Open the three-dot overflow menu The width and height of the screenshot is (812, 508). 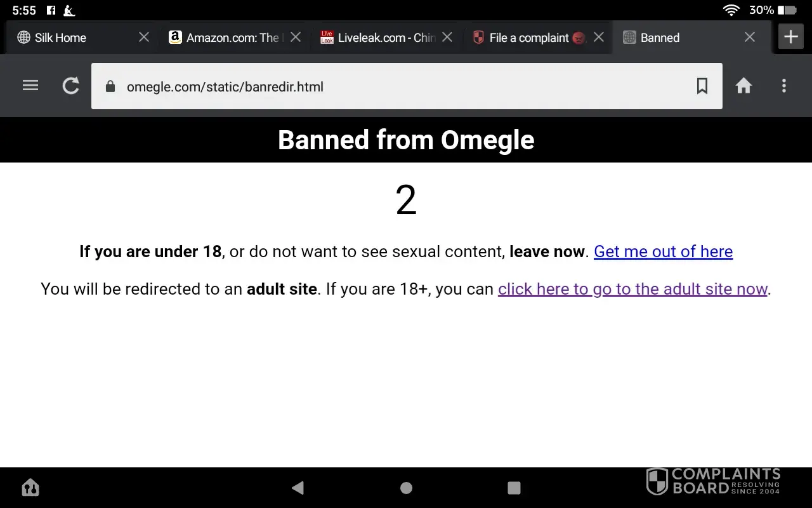click(x=784, y=86)
